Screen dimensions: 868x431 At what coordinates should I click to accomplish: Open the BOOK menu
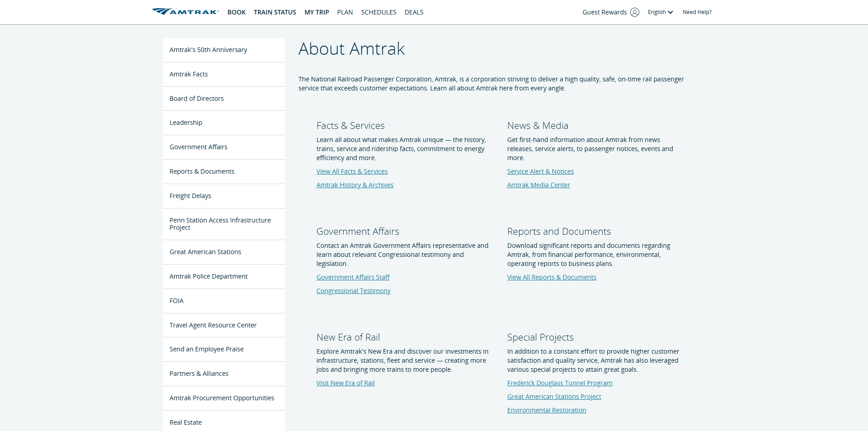[x=236, y=12]
